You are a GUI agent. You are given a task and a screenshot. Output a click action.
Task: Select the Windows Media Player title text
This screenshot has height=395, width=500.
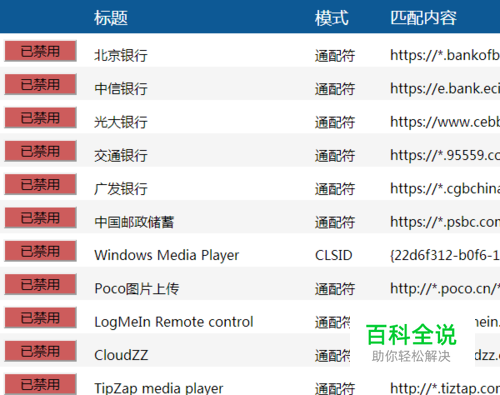click(167, 255)
